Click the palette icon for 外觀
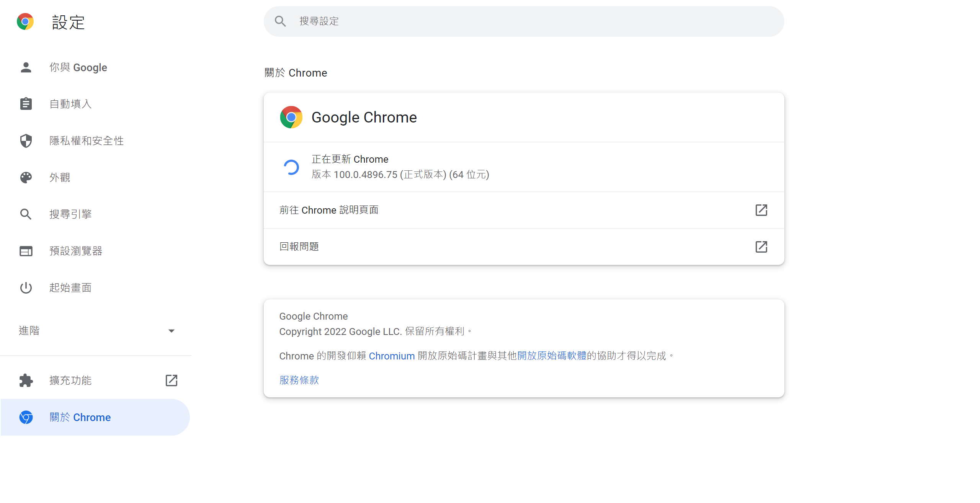This screenshot has height=503, width=980. coord(26,177)
